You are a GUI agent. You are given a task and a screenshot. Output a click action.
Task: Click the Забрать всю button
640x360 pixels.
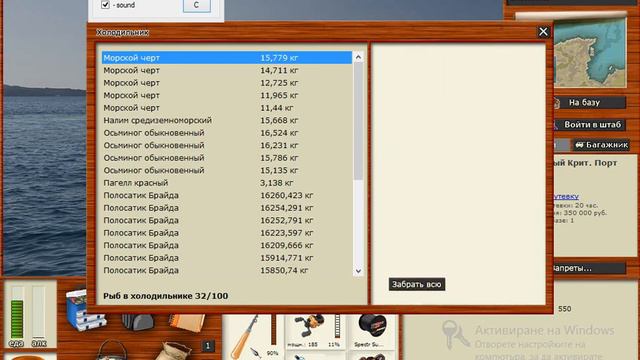coord(417,284)
